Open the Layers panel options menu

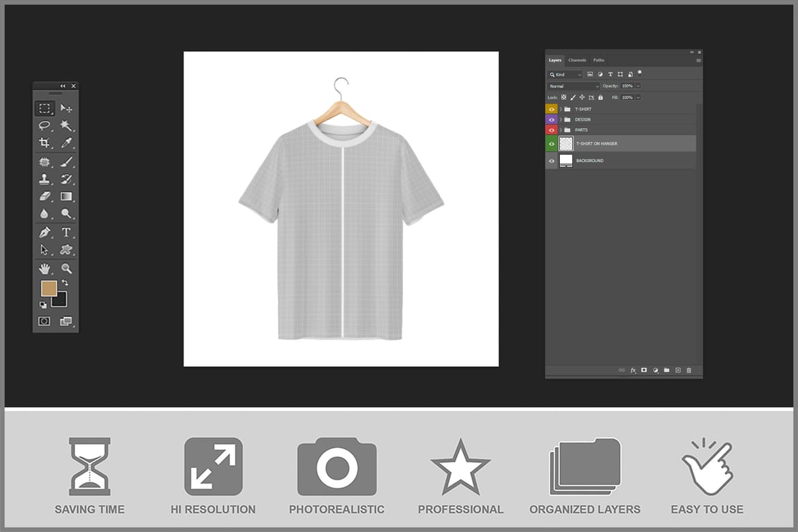click(x=698, y=60)
